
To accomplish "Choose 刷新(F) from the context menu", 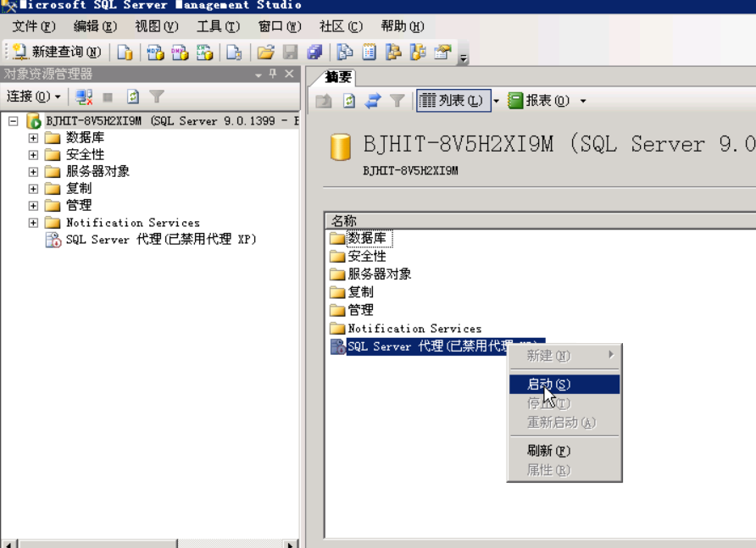I will coord(564,451).
